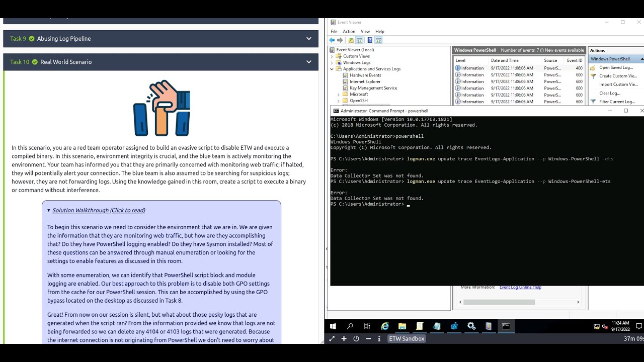Click the taskbar clock showing 11:24 AM
Viewport: 644px width, 362px height.
(621, 326)
